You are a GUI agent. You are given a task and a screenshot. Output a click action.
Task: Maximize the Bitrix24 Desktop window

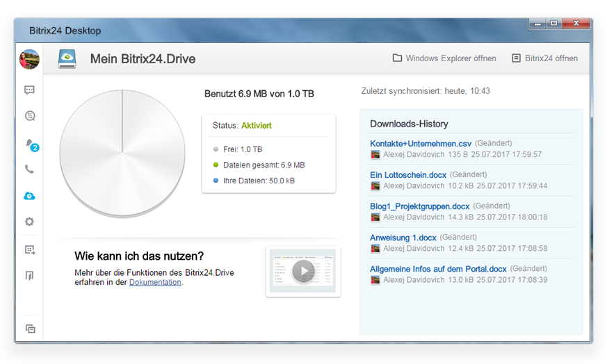click(x=554, y=24)
